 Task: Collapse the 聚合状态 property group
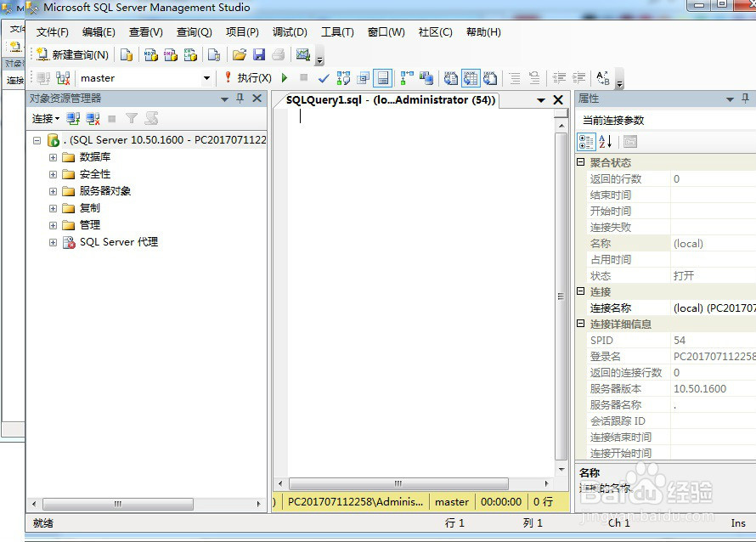(581, 162)
